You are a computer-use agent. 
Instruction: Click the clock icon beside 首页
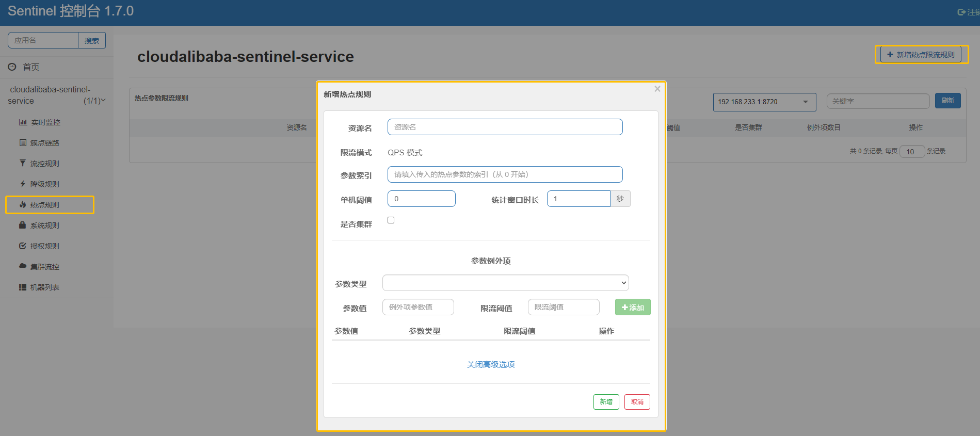tap(12, 67)
